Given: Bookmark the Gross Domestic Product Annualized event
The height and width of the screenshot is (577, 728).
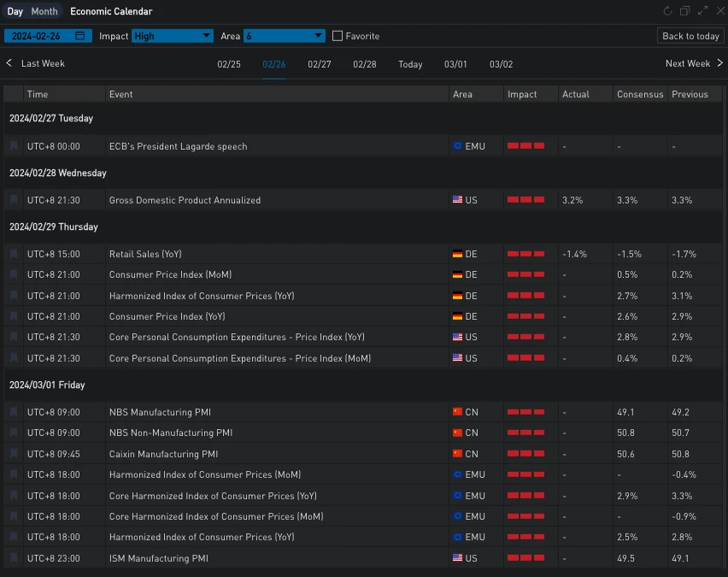Looking at the screenshot, I should [14, 200].
